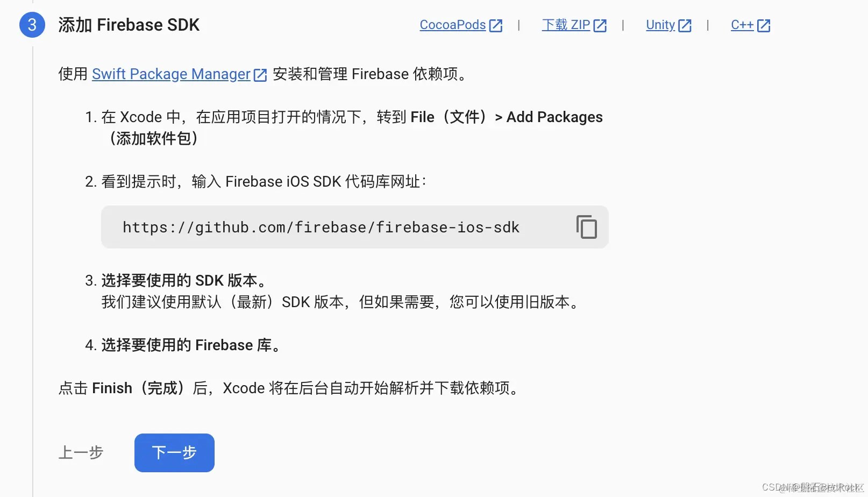Click the external-link icon after Swift Package Manager
Screen dimensions: 868x497
point(260,74)
